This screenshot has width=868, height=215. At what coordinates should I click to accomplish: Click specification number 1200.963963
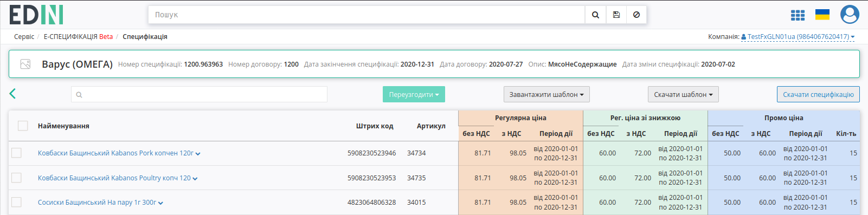point(203,64)
